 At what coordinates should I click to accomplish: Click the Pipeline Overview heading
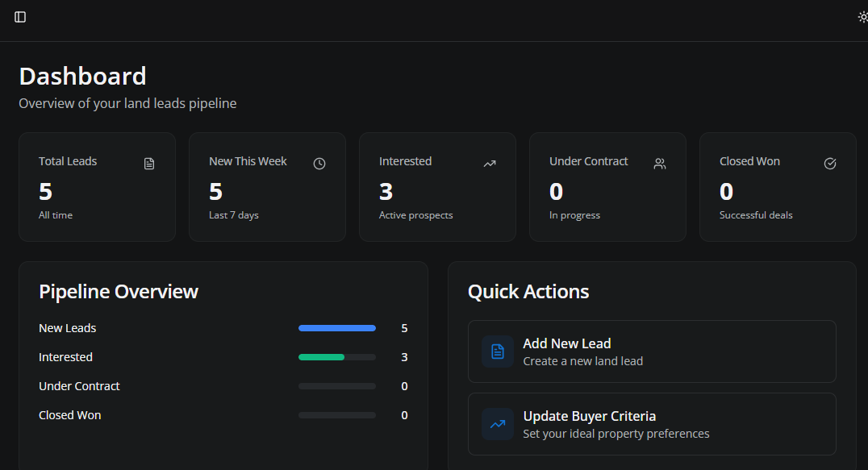coord(119,292)
